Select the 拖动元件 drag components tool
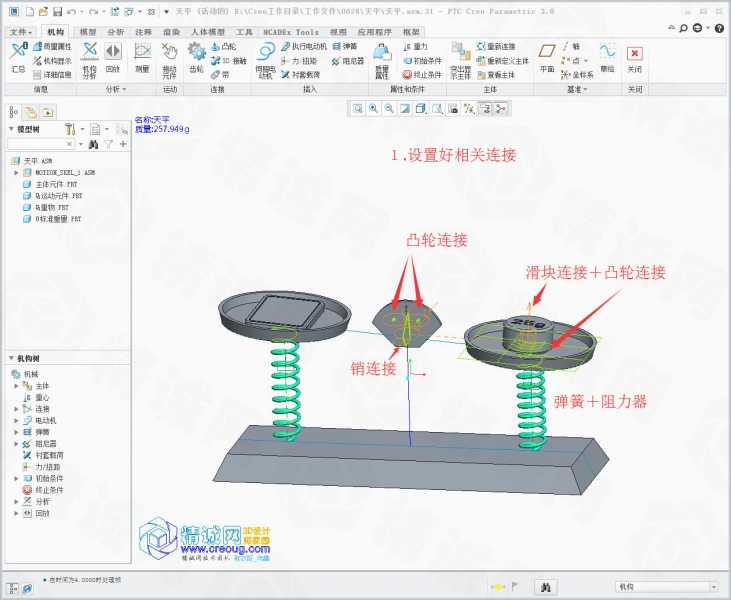The height and width of the screenshot is (600, 731). click(170, 61)
